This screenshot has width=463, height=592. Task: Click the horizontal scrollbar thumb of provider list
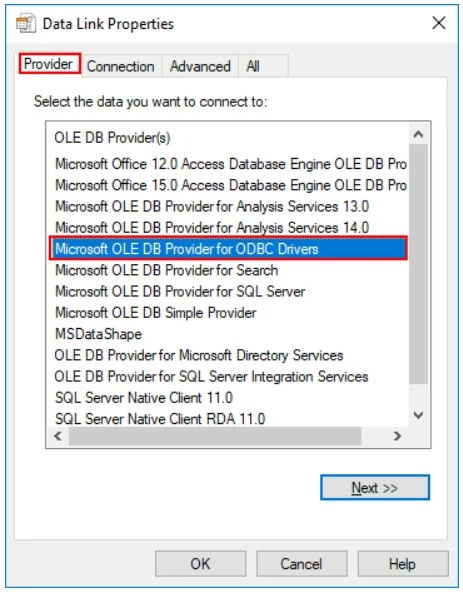(x=215, y=436)
